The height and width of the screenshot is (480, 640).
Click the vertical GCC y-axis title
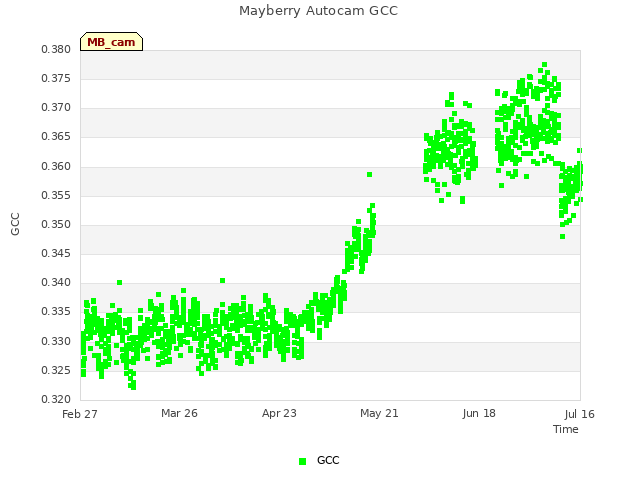pos(15,224)
